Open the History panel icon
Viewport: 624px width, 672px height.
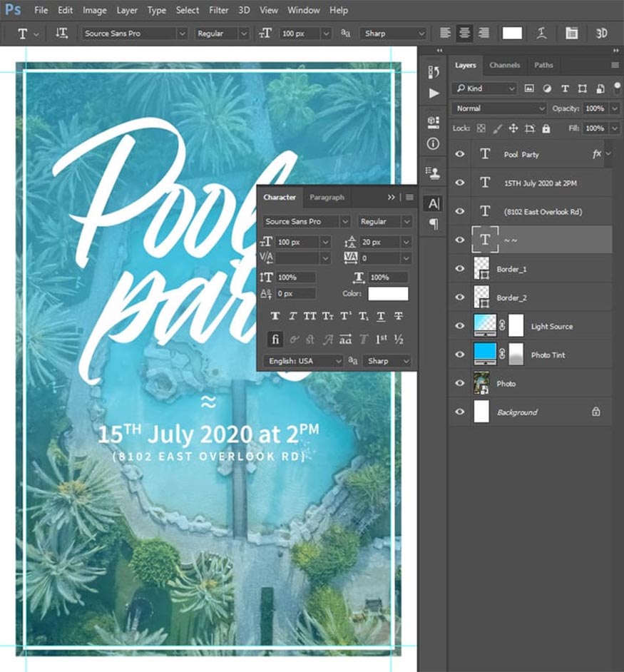tap(434, 71)
